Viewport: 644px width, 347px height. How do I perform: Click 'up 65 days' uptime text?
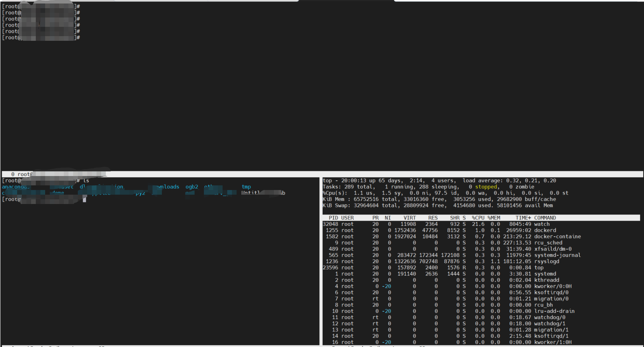pos(385,181)
